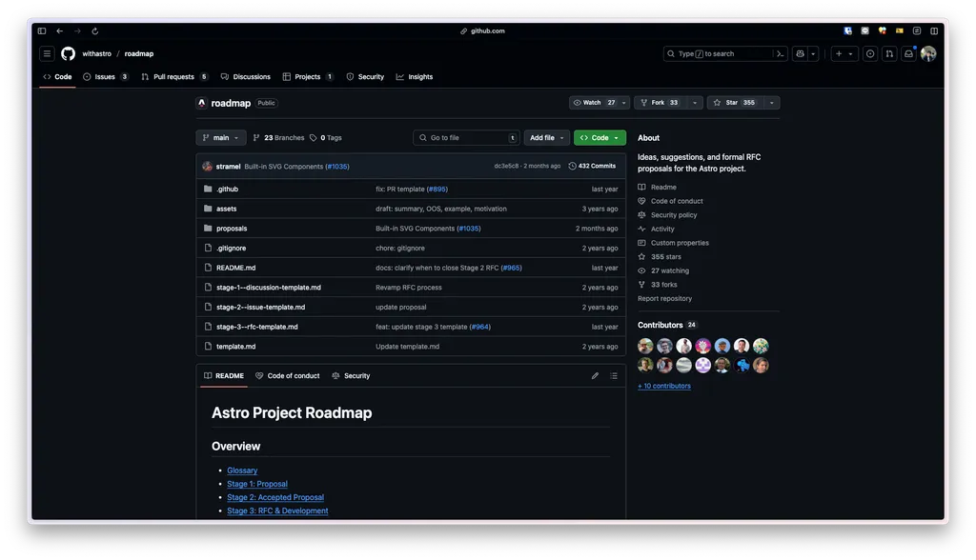Fork the repository

(x=661, y=103)
